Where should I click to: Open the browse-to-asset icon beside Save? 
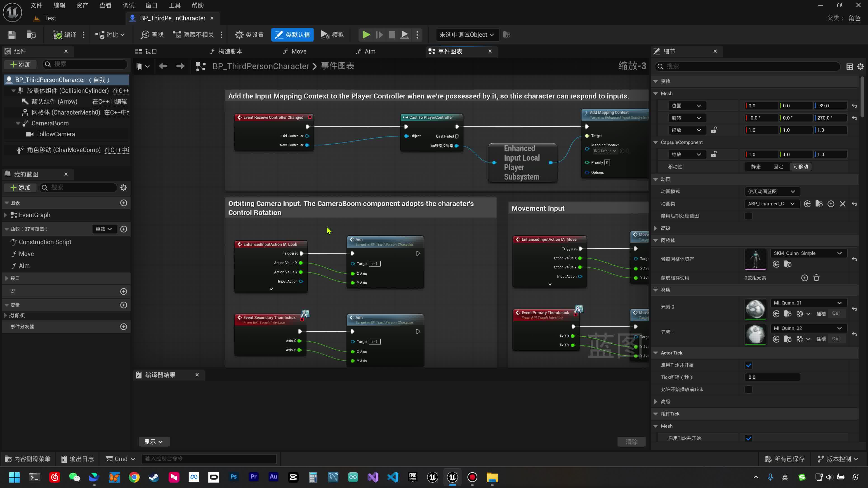point(31,35)
